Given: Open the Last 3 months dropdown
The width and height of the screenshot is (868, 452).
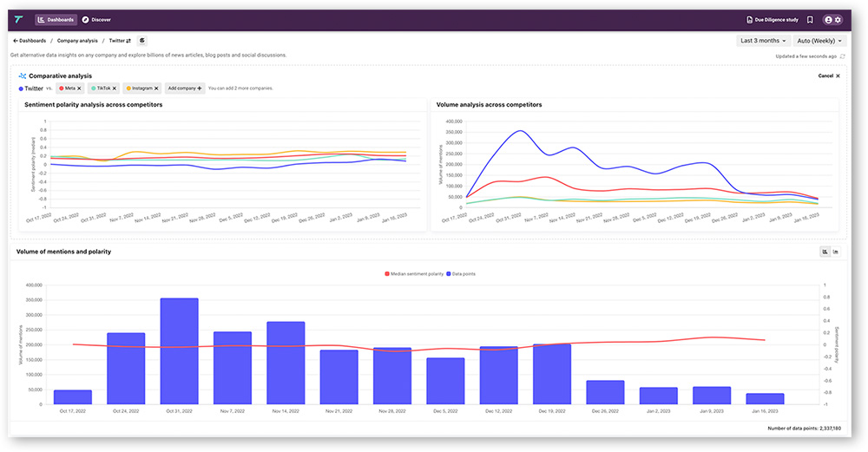Looking at the screenshot, I should tap(763, 41).
